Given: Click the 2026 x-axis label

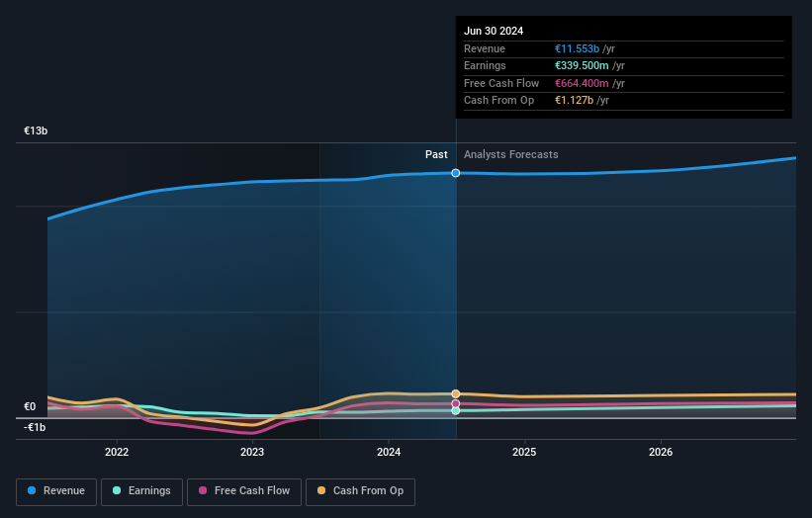Looking at the screenshot, I should 661,453.
